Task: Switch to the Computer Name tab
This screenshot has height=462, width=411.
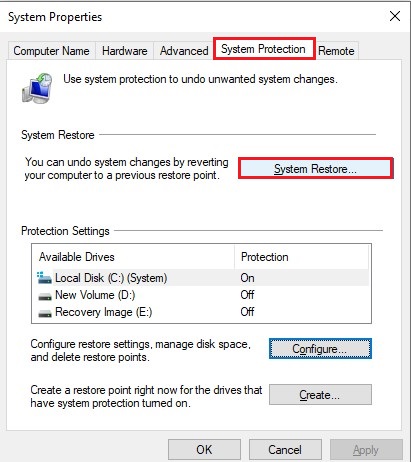Action: point(51,51)
